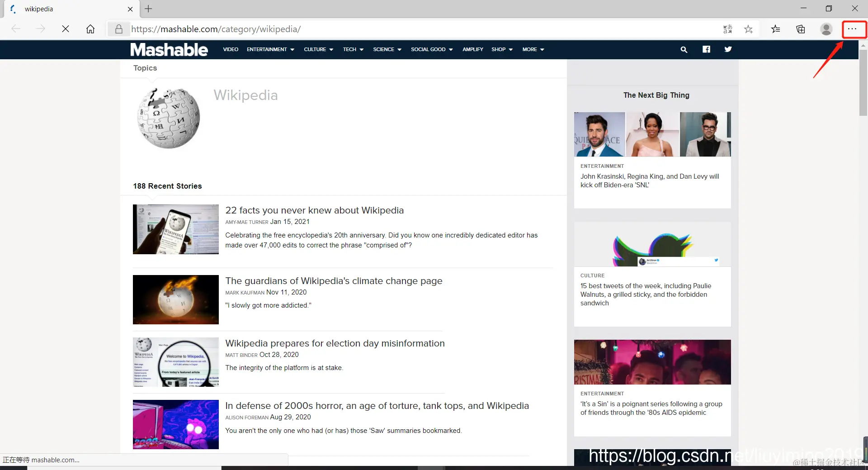Open the AMPLIFY menu item
The height and width of the screenshot is (470, 868).
pos(472,49)
